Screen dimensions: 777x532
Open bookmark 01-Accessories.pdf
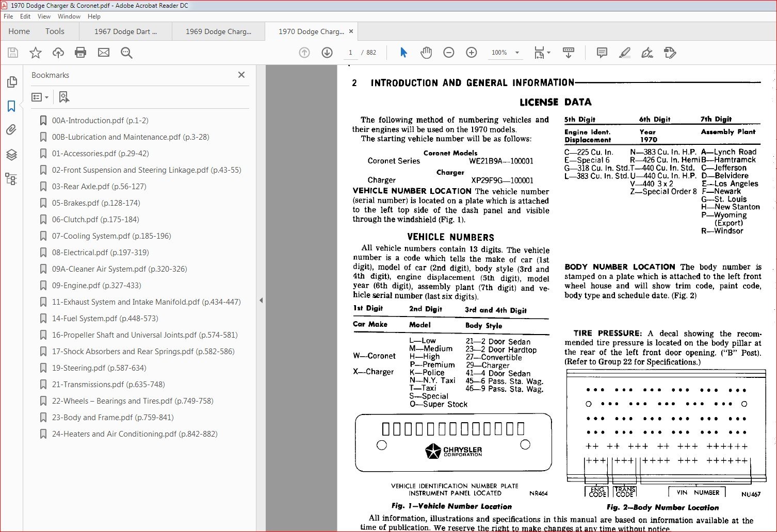(100, 154)
